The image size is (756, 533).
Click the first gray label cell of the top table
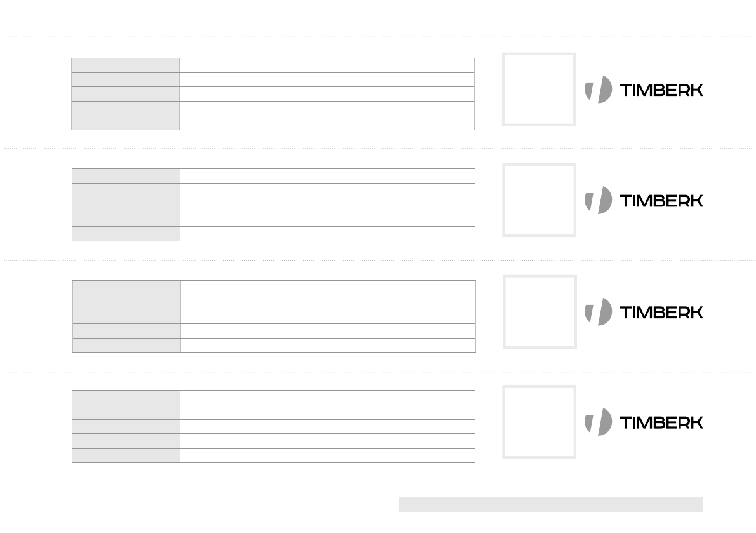click(x=125, y=65)
